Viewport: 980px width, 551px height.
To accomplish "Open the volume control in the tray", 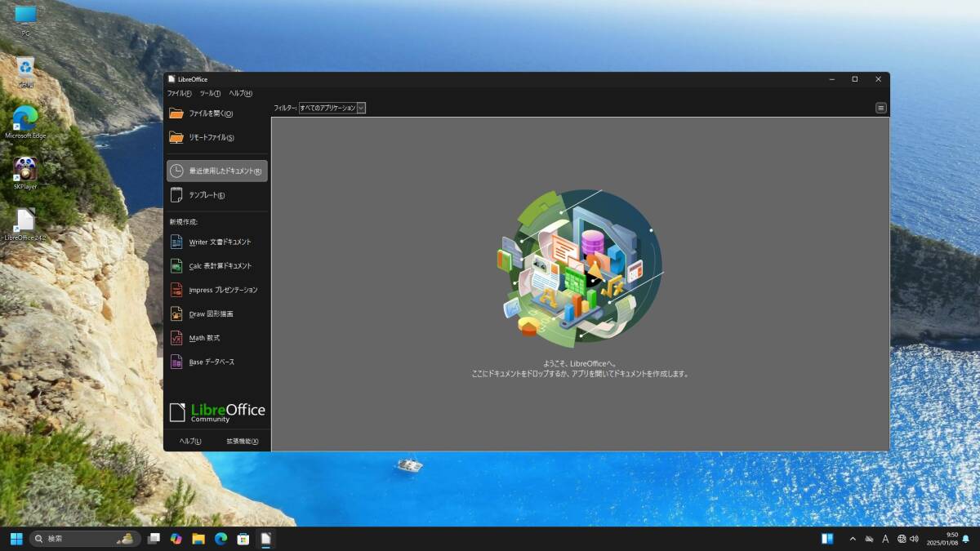I will [x=914, y=539].
